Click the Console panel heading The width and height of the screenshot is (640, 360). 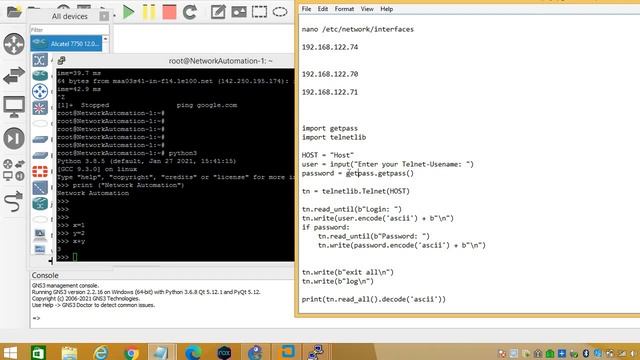click(x=45, y=275)
